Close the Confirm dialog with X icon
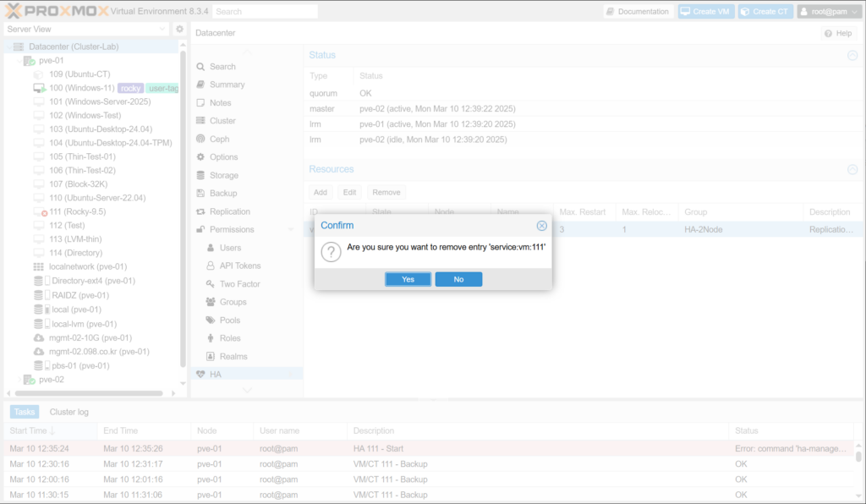This screenshot has height=504, width=866. click(541, 226)
